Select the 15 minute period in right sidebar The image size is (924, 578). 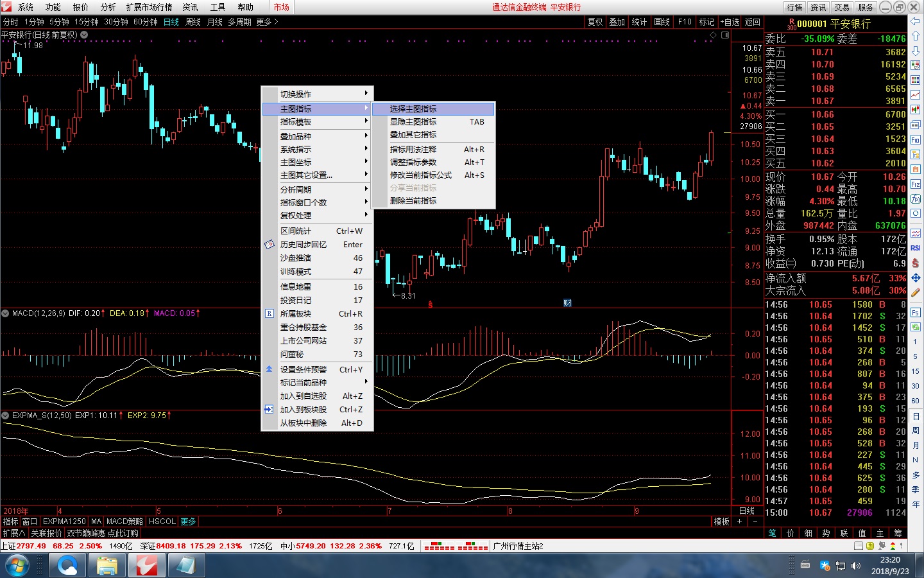916,371
